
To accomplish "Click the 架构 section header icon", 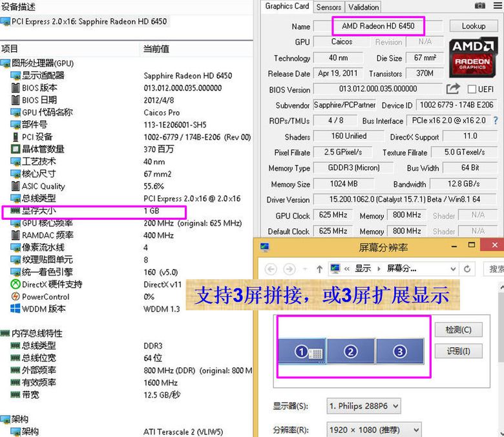I will (x=5, y=420).
